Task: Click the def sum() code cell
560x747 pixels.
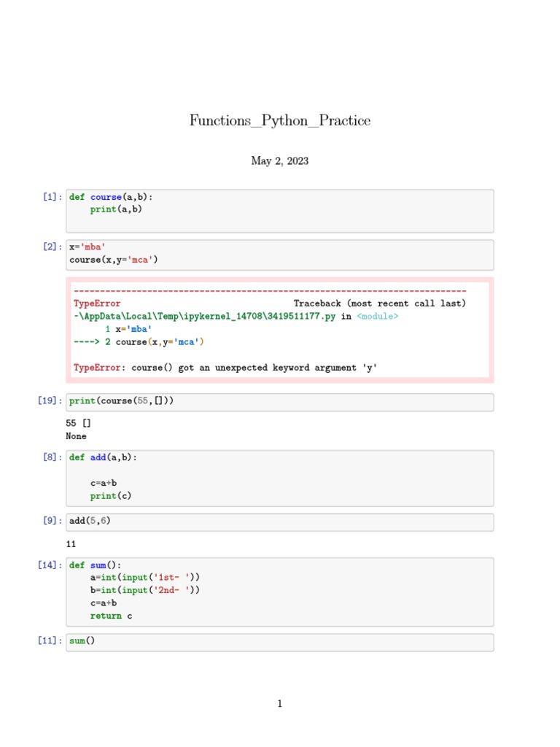Action: 279,592
